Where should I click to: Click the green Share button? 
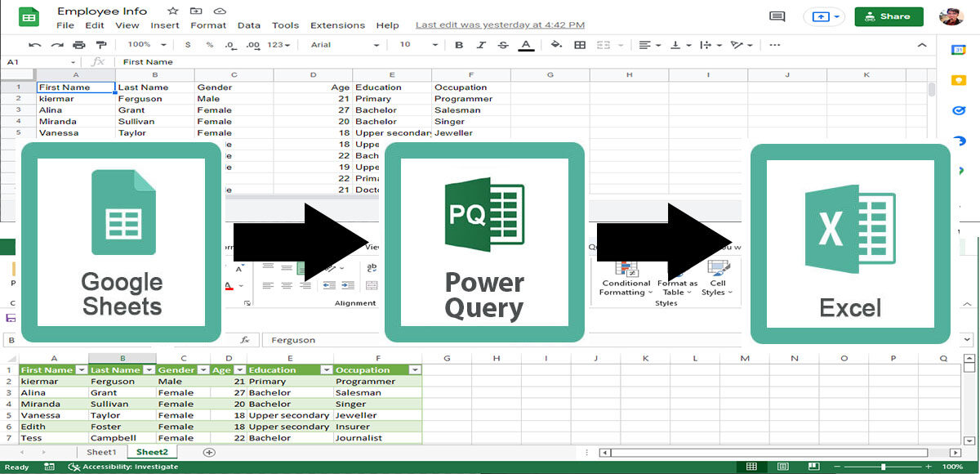click(x=889, y=16)
